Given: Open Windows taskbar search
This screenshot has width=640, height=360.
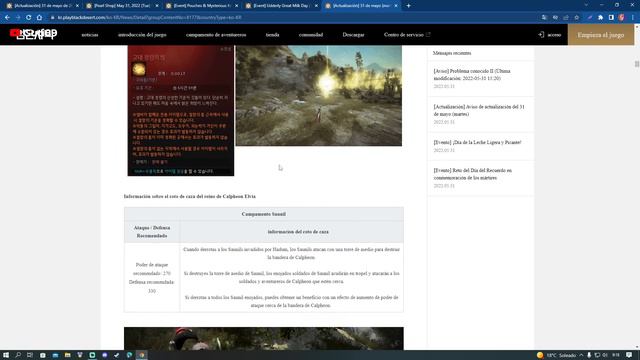Looking at the screenshot, I should click(18, 355).
